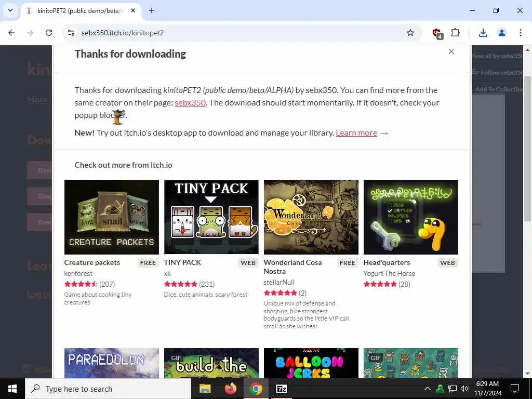Screen dimensions: 532x399
Task: Open File Explorer from taskbar
Action: 205,389
